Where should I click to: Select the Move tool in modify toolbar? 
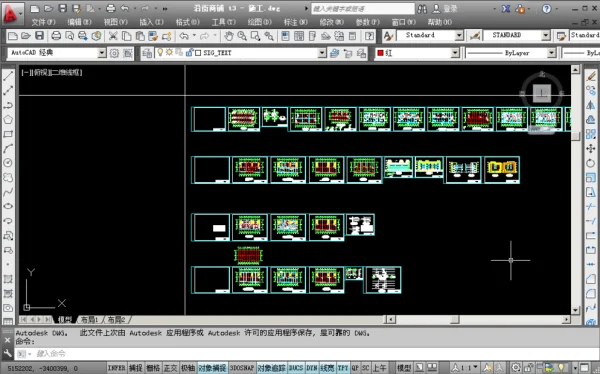tap(590, 149)
